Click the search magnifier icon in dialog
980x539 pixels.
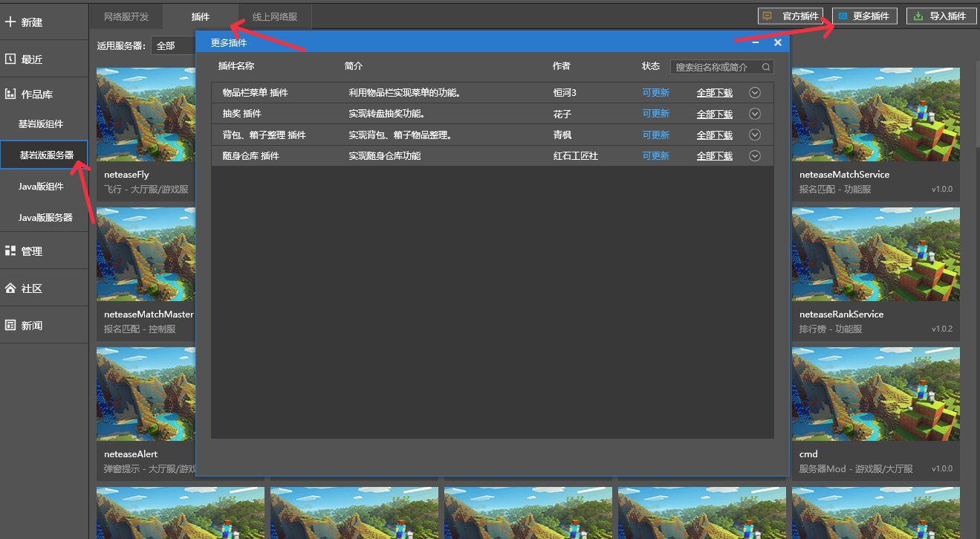[x=766, y=67]
